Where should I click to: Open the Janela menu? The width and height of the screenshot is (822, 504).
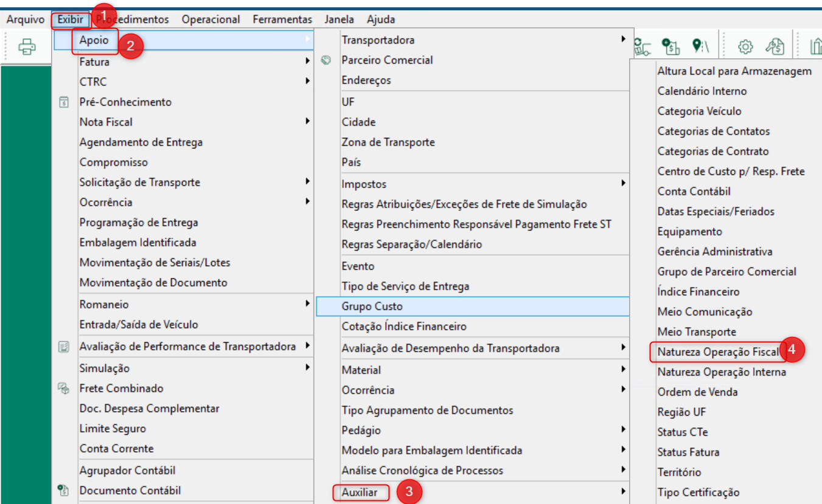pos(340,19)
